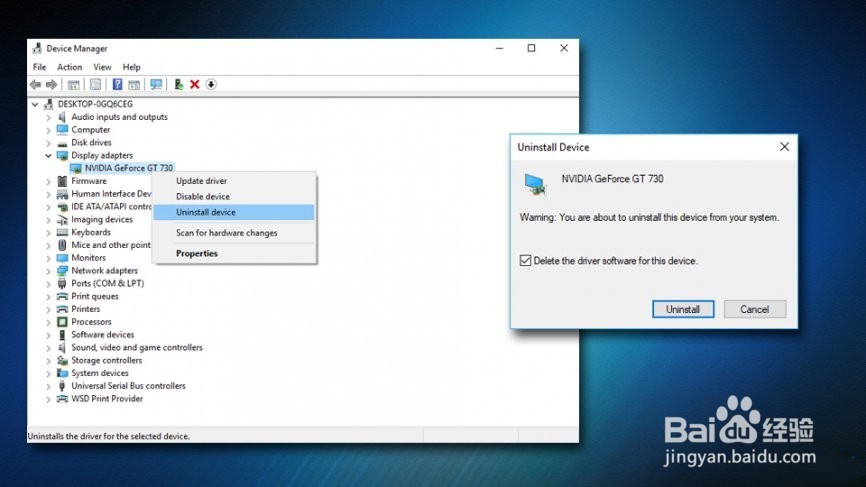This screenshot has height=487, width=866.
Task: Click the Mice and other pointing devices icon
Action: tap(62, 245)
